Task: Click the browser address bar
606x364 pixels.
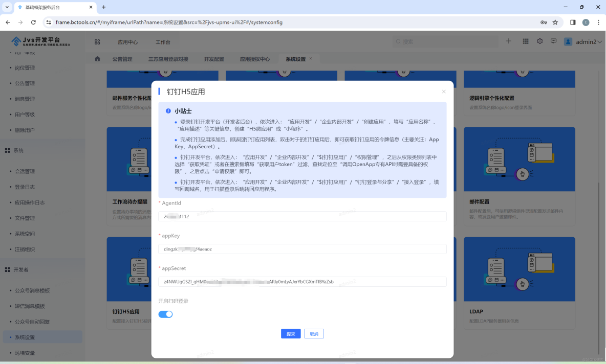Action: (205, 22)
